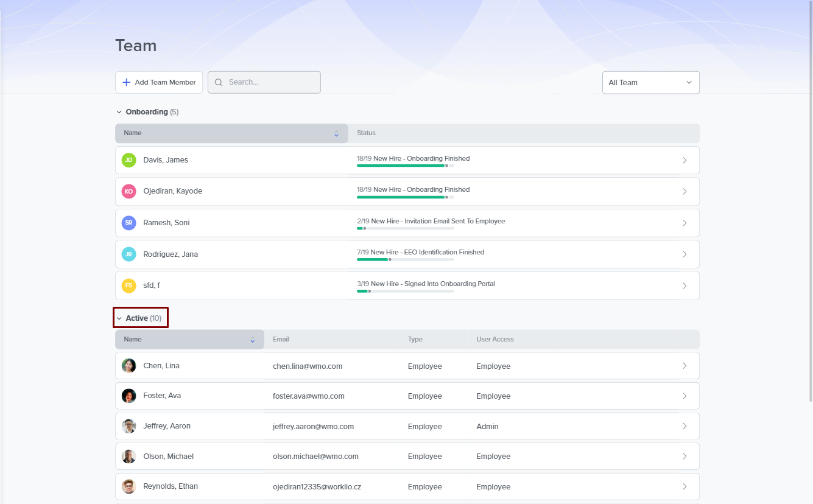
Task: Click into the Search input field
Action: 271,83
